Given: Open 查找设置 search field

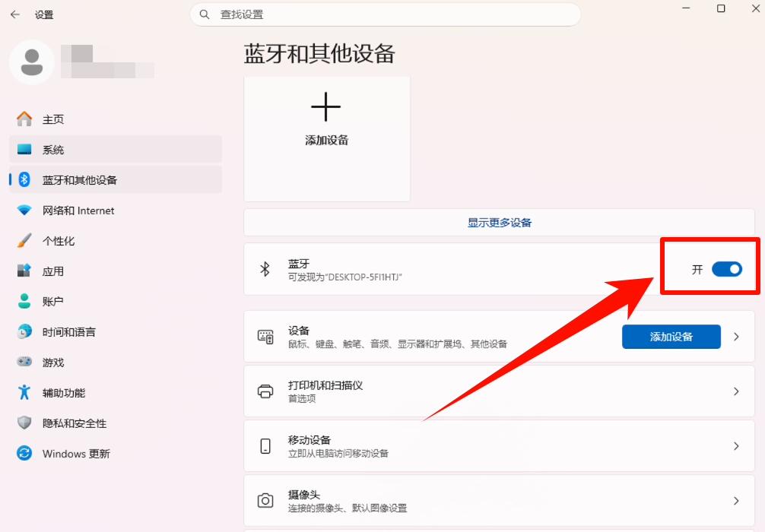Looking at the screenshot, I should click(384, 14).
